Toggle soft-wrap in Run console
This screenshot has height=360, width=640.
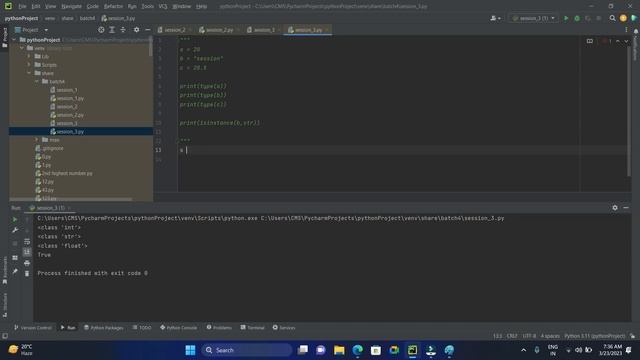[x=27, y=241]
